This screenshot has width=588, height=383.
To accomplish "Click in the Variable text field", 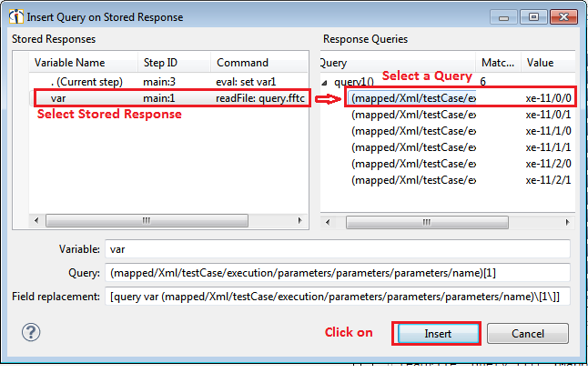I will 337,248.
